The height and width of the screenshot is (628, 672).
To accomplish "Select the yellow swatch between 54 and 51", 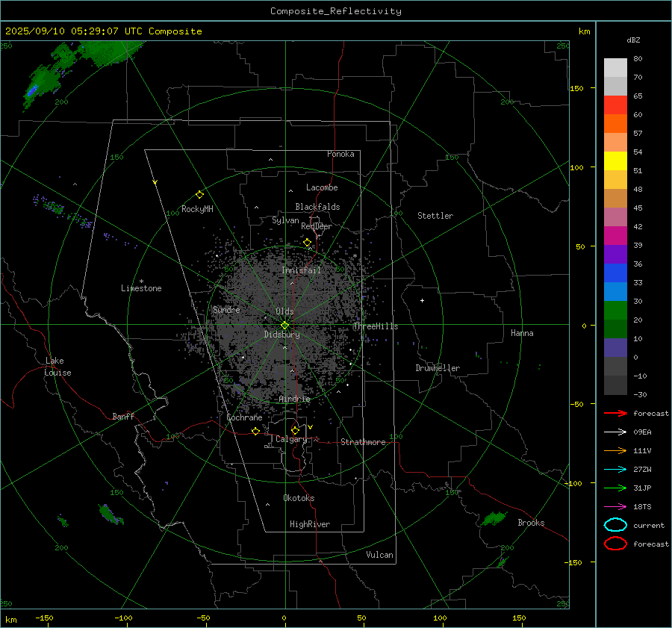I will coord(615,161).
